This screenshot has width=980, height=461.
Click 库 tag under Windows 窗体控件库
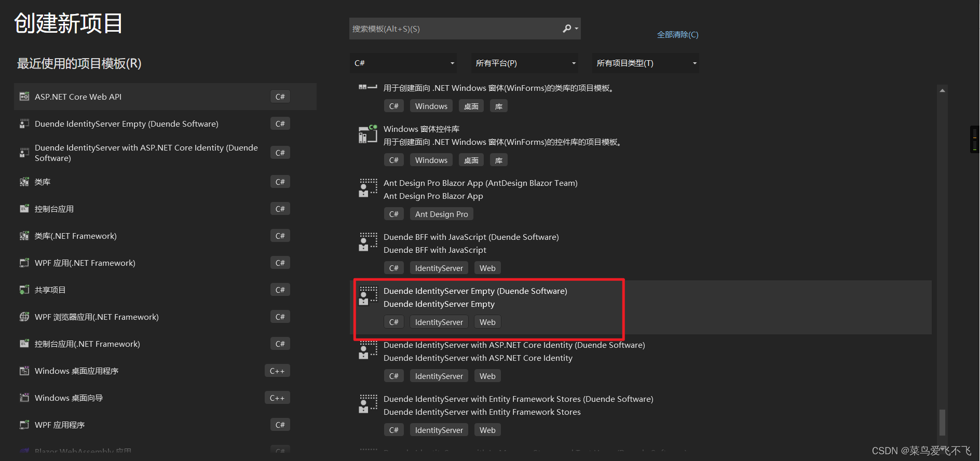pos(499,160)
